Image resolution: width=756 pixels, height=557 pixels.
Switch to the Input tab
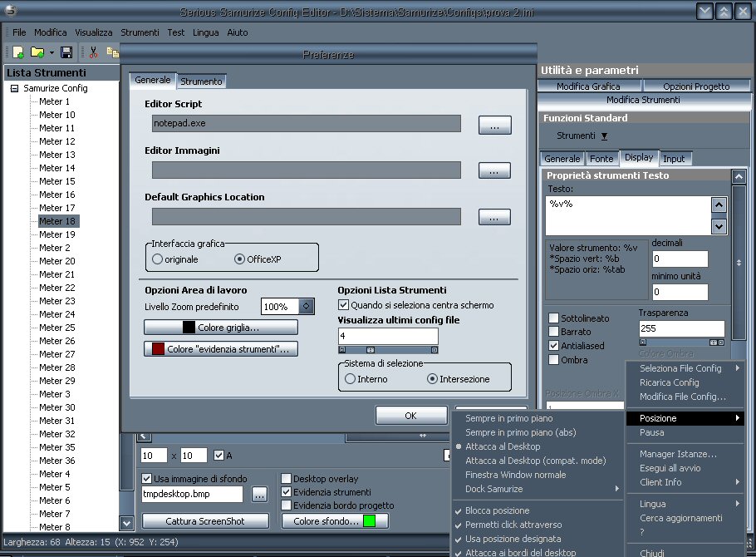(673, 158)
